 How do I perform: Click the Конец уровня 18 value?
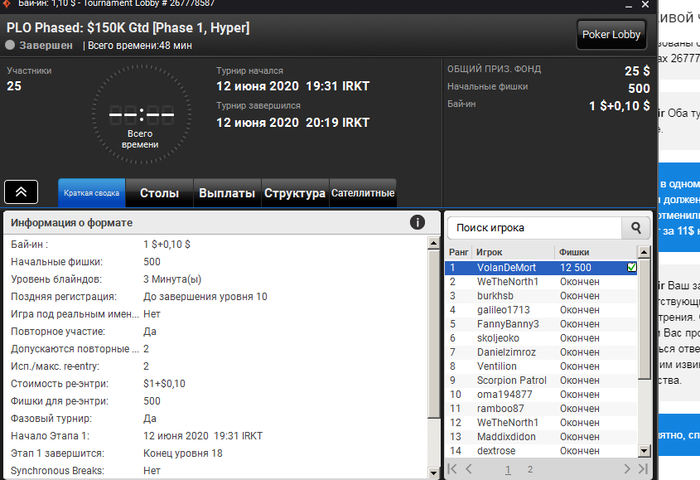(183, 453)
